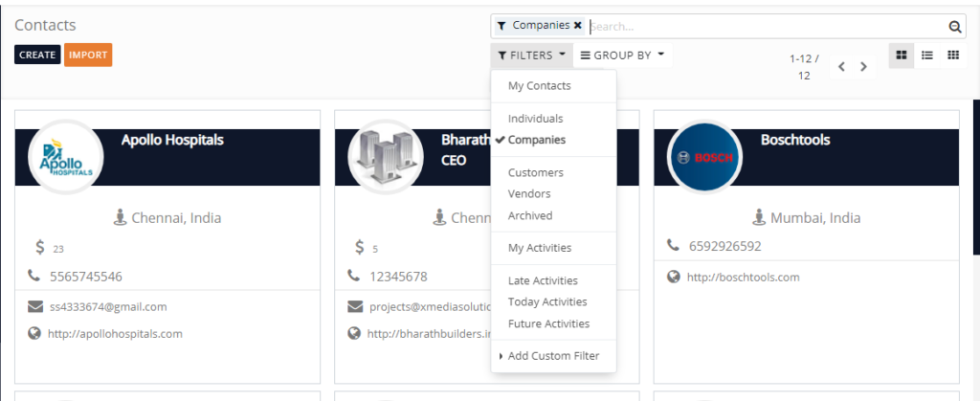Click phone number 6592926592
Screen dimensions: 980x401
point(725,246)
